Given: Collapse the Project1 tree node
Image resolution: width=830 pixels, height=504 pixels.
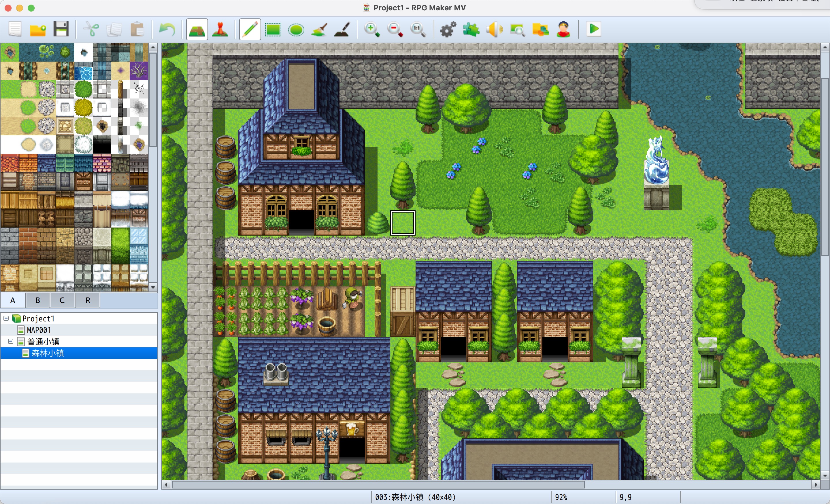Looking at the screenshot, I should click(6, 318).
